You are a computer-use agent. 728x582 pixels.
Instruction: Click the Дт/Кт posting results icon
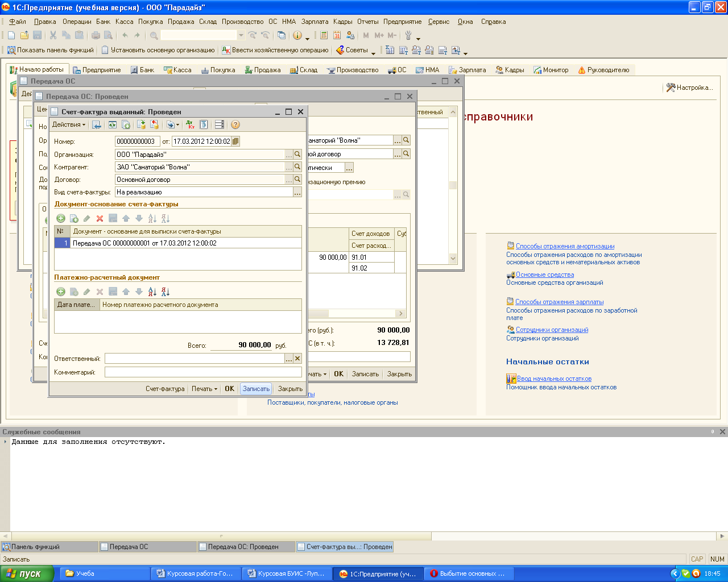click(190, 125)
